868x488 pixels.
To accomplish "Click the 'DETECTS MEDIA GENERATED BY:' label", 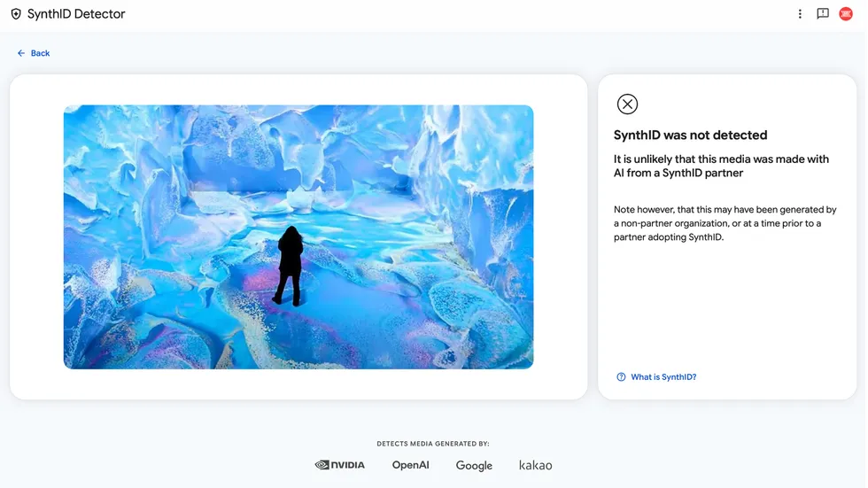I will click(433, 444).
